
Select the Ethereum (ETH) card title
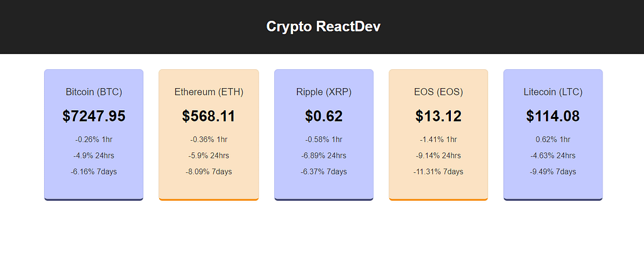tap(209, 92)
